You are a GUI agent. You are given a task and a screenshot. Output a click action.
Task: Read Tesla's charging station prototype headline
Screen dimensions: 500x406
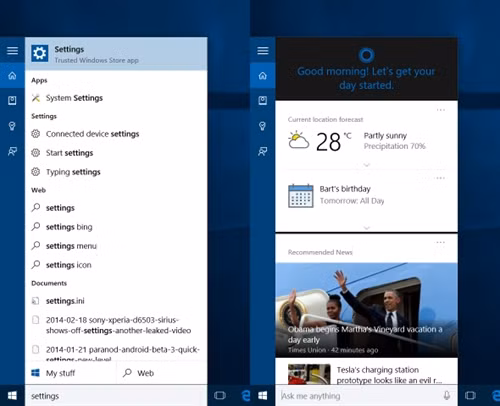[389, 375]
